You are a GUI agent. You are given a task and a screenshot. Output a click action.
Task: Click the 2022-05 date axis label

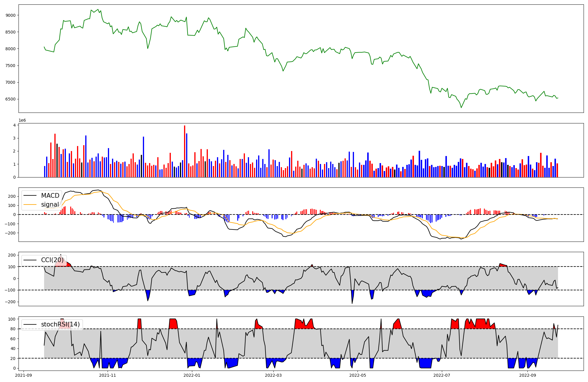point(358,375)
